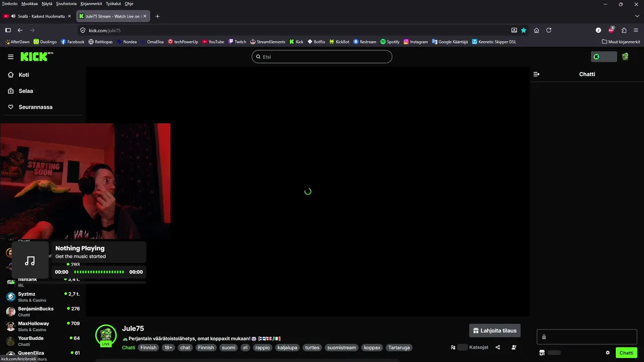644x362 pixels.
Task: Click the green Chatti send button
Action: pyautogui.click(x=626, y=353)
